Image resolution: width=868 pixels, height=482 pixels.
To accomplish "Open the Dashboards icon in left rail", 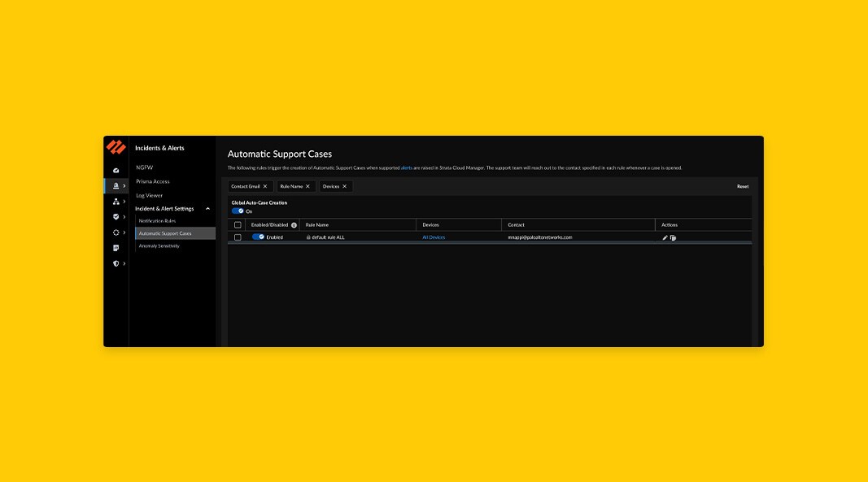I will [x=116, y=170].
